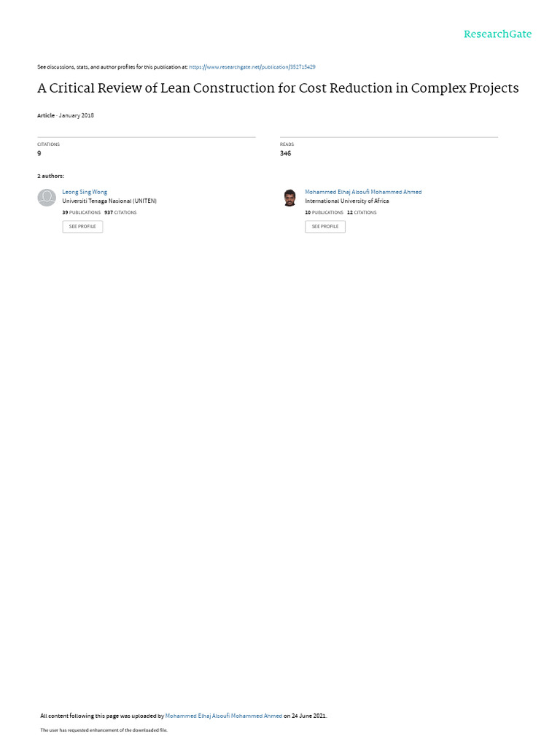Click the International University of Africa affiliation

pyautogui.click(x=347, y=201)
